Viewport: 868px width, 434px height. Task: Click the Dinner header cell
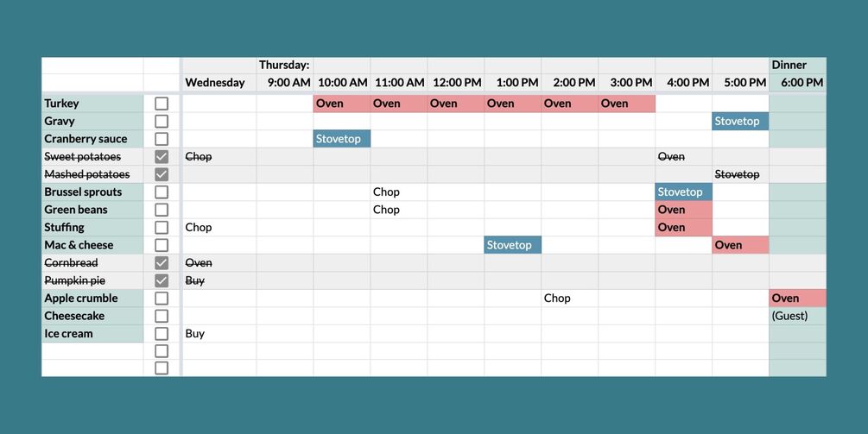[797, 65]
